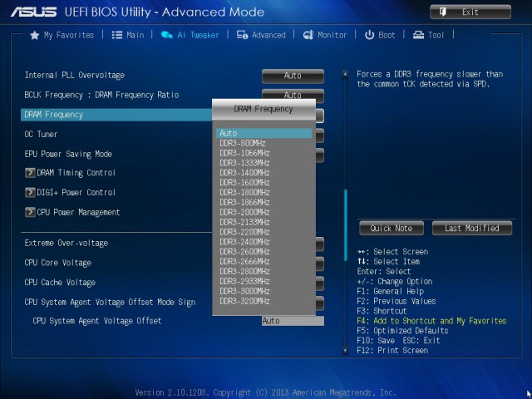532x399 pixels.
Task: Select Auto in DRAM Frequency list
Action: pyautogui.click(x=264, y=133)
